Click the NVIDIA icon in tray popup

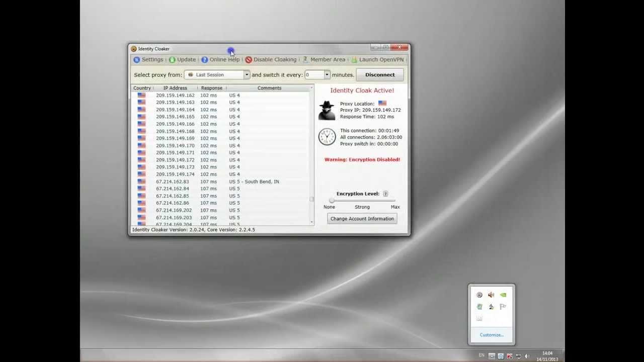503,295
